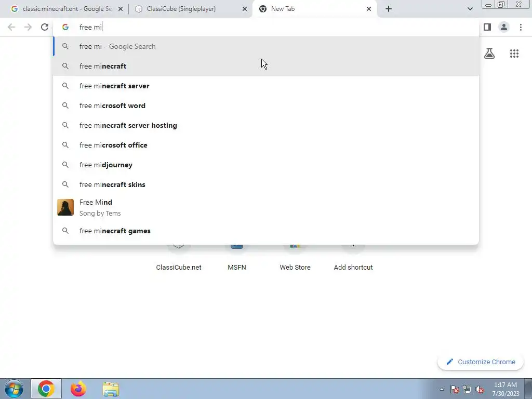The image size is (532, 399).
Task: Choose 'free mi - Google Search' suggestion
Action: (266, 46)
